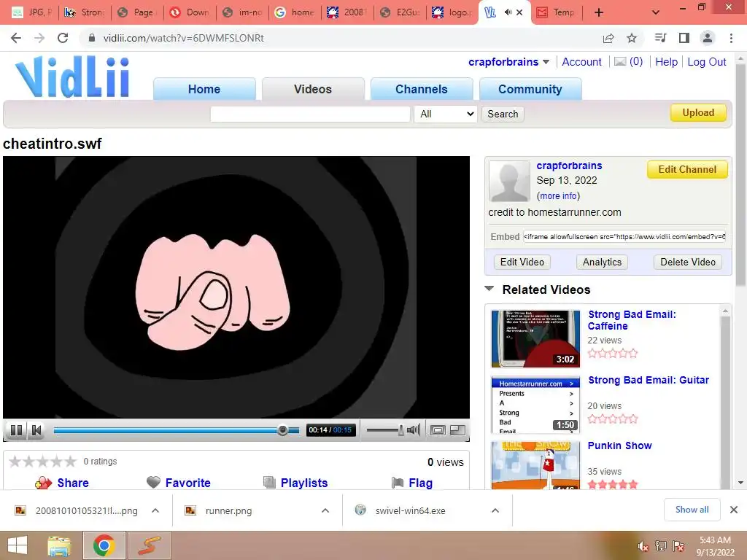The image size is (747, 560).
Task: Collapse the Related Videos section triangle
Action: (x=489, y=289)
